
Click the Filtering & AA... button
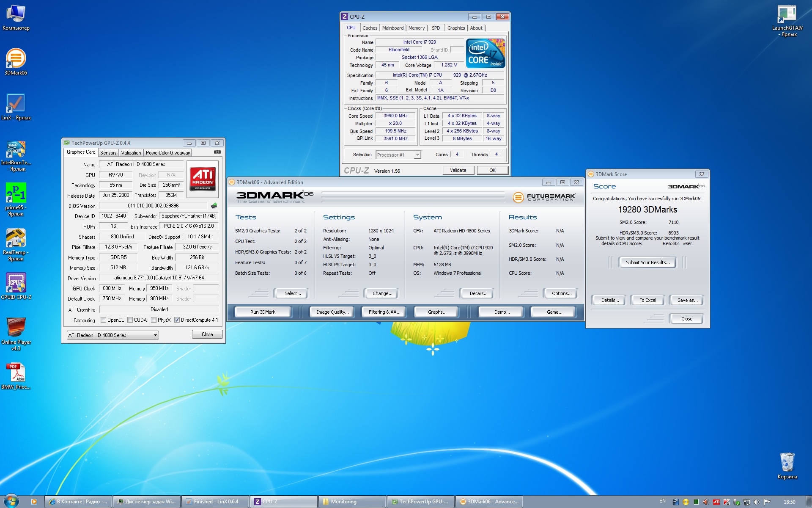(x=384, y=312)
